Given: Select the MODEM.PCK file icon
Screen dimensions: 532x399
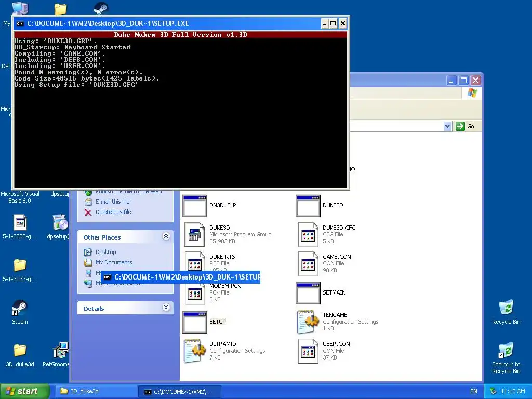Looking at the screenshot, I should (195, 294).
